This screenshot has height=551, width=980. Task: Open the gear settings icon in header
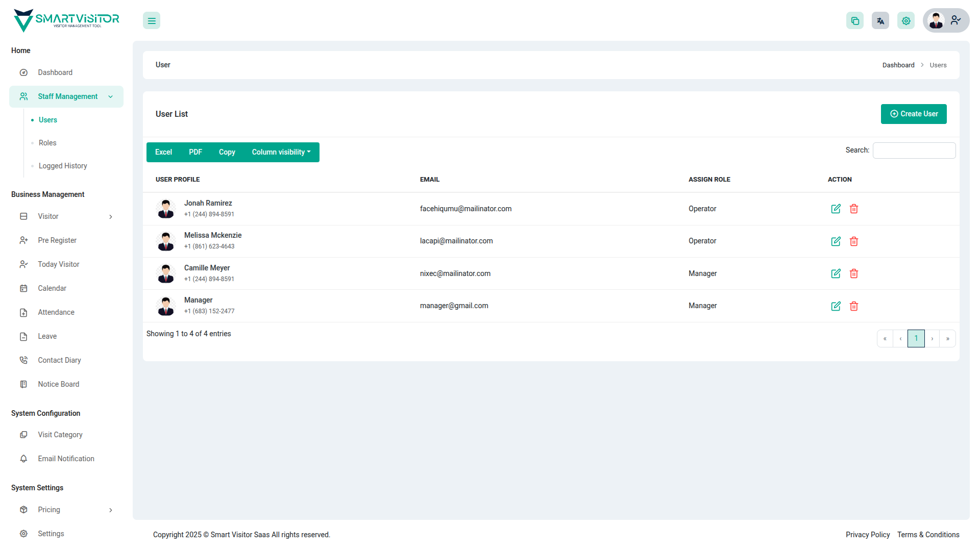click(906, 21)
